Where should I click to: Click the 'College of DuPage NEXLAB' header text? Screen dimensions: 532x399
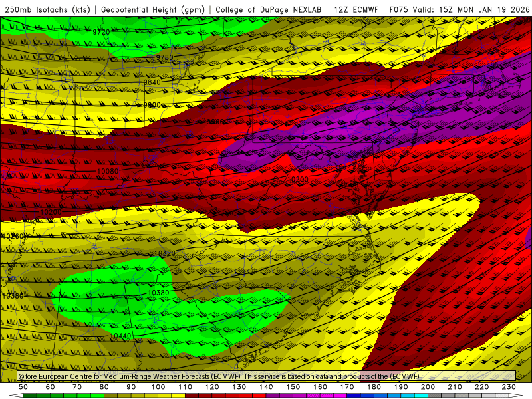coord(269,10)
